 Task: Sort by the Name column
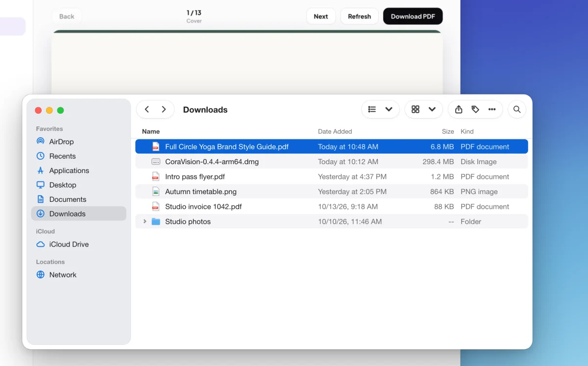click(x=151, y=131)
